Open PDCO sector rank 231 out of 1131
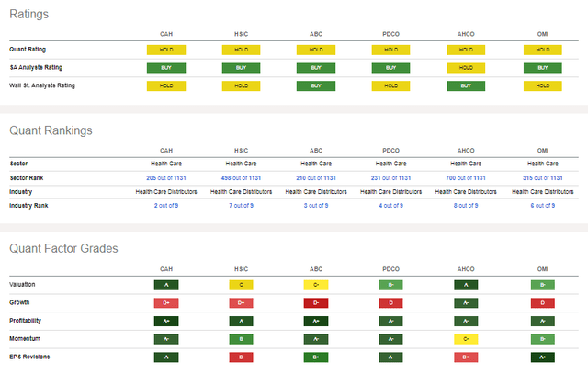Viewport: 588px width, 374px height. (390, 177)
